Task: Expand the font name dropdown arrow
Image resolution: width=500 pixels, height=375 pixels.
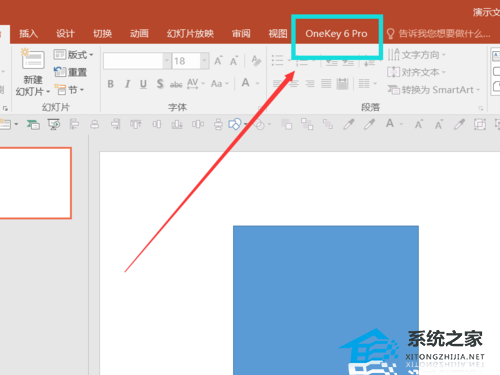Action: coord(167,61)
